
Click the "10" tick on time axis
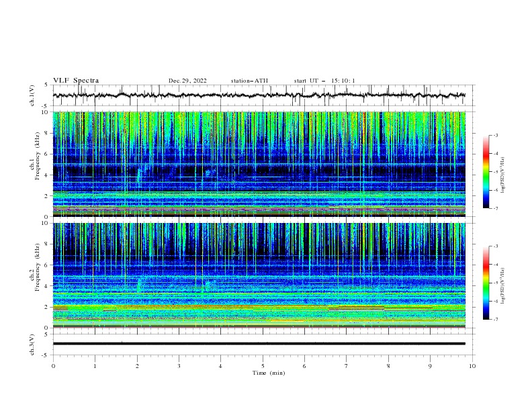[x=472, y=366]
